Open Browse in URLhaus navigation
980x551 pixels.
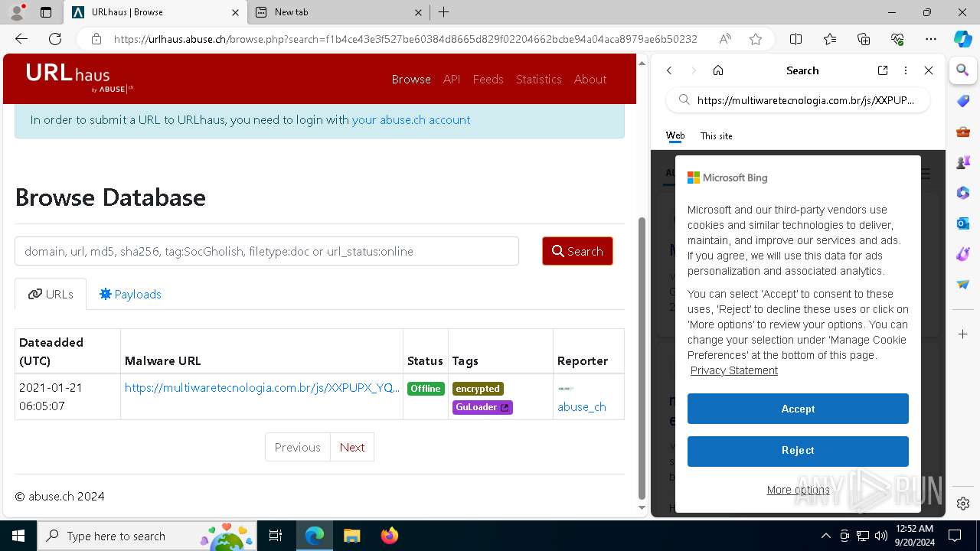coord(411,79)
